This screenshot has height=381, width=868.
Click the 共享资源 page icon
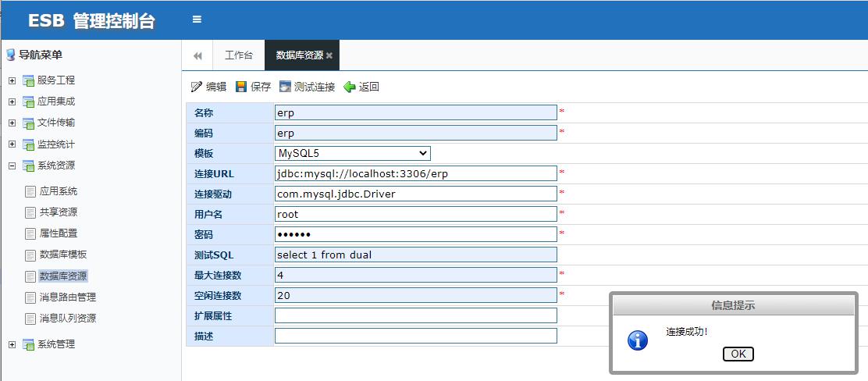(30, 212)
